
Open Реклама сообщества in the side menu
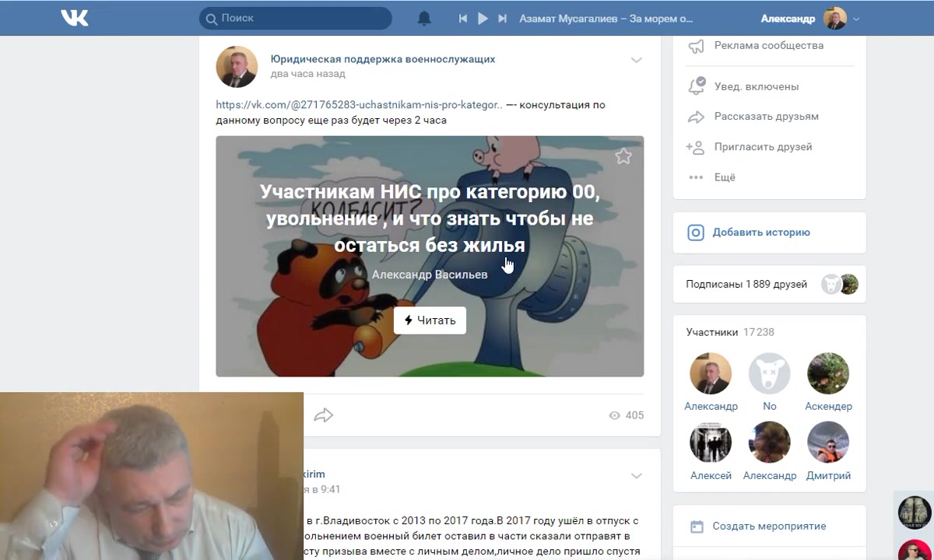coord(768,45)
